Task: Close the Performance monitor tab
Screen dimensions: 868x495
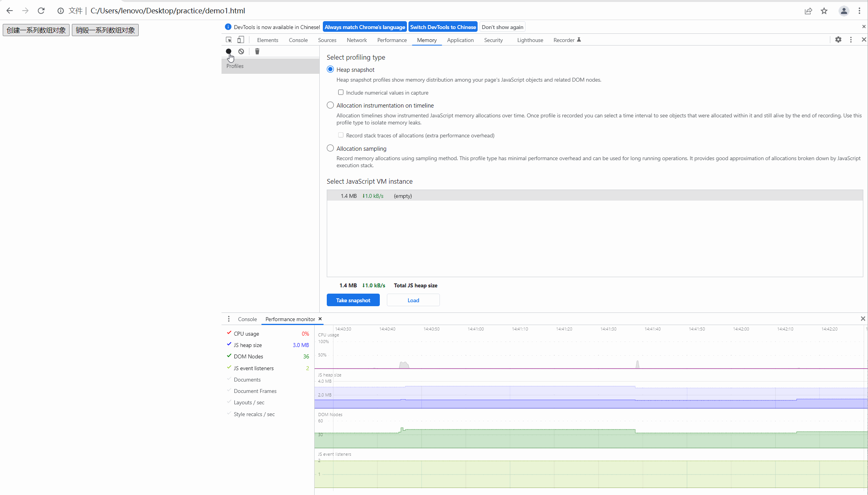Action: [320, 319]
